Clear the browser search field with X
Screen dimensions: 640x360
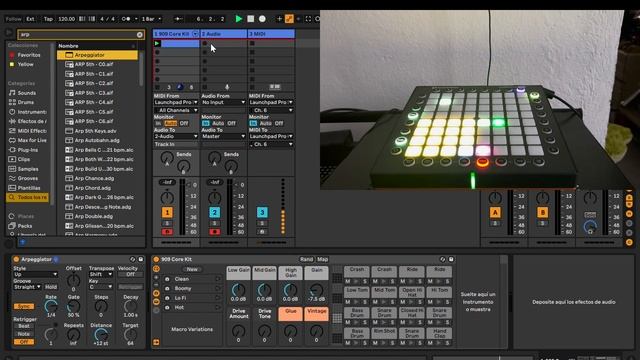coord(140,35)
